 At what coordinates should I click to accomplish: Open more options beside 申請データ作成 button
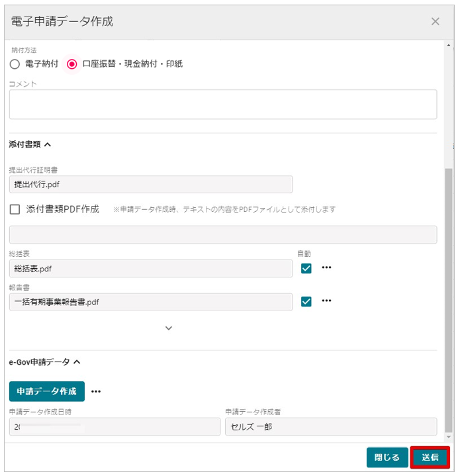coord(96,391)
